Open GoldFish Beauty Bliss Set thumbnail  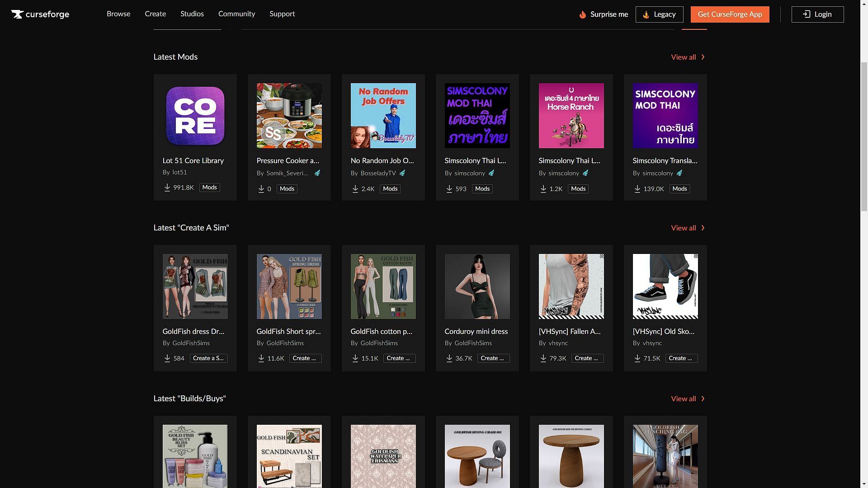(x=195, y=456)
